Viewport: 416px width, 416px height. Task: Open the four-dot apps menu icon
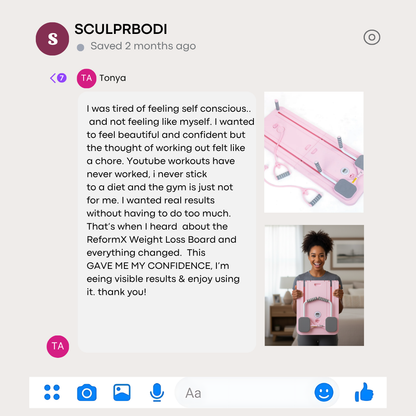(52, 392)
